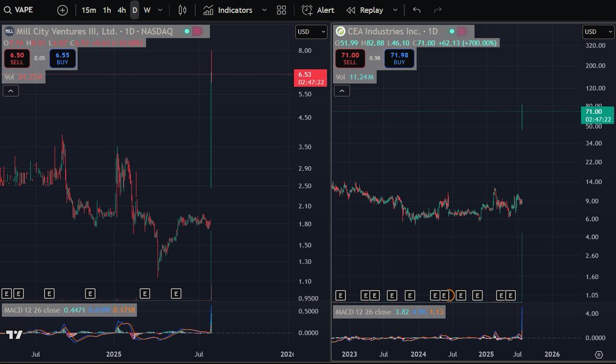
Task: Click the 4.00 MACD scale label
Action: click(x=592, y=313)
